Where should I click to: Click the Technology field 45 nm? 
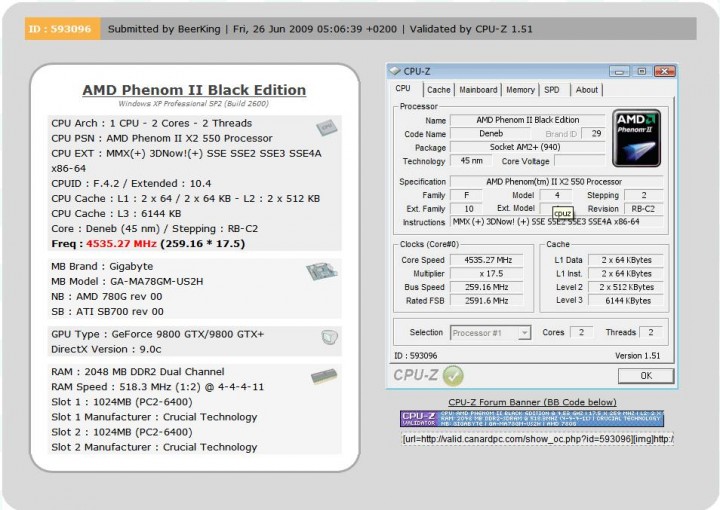pos(471,161)
